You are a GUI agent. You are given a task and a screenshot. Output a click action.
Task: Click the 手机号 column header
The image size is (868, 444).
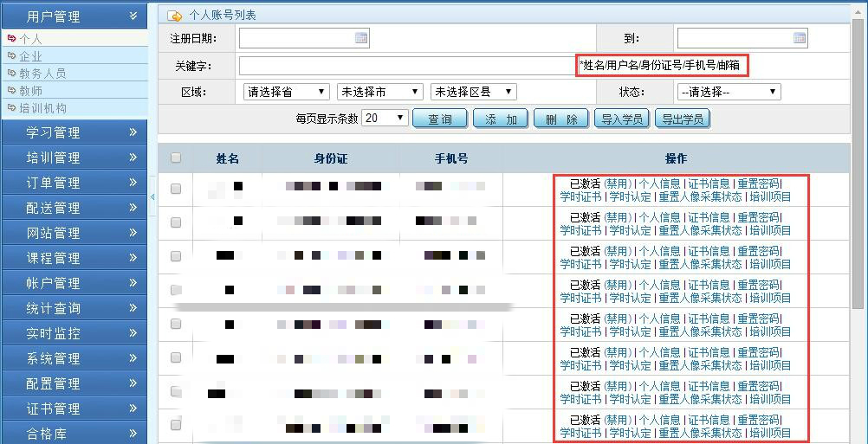[x=451, y=158]
